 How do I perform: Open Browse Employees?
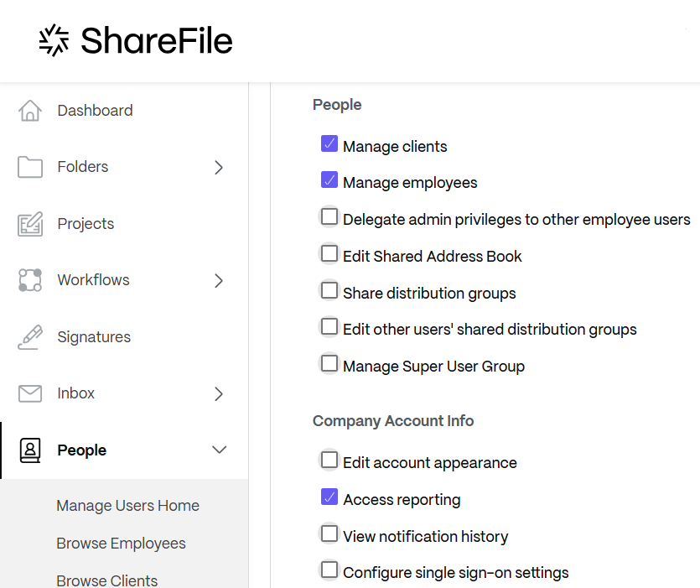(x=121, y=544)
